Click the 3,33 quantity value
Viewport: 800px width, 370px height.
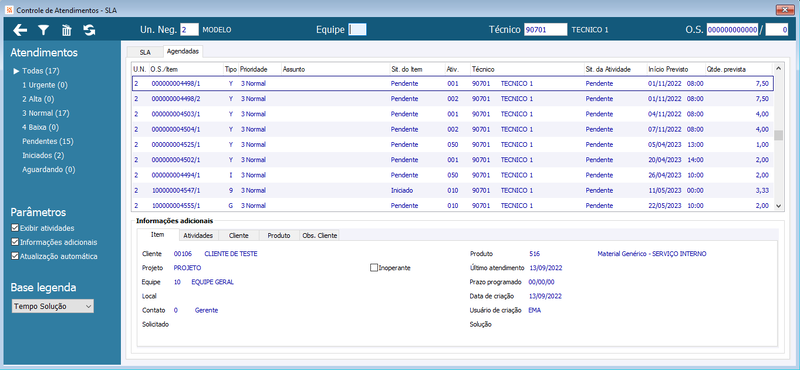click(x=762, y=190)
